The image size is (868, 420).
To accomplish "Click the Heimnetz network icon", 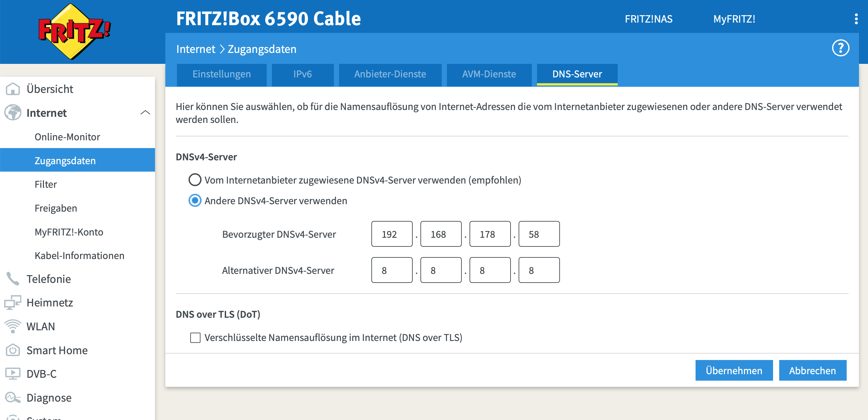I will pyautogui.click(x=13, y=302).
